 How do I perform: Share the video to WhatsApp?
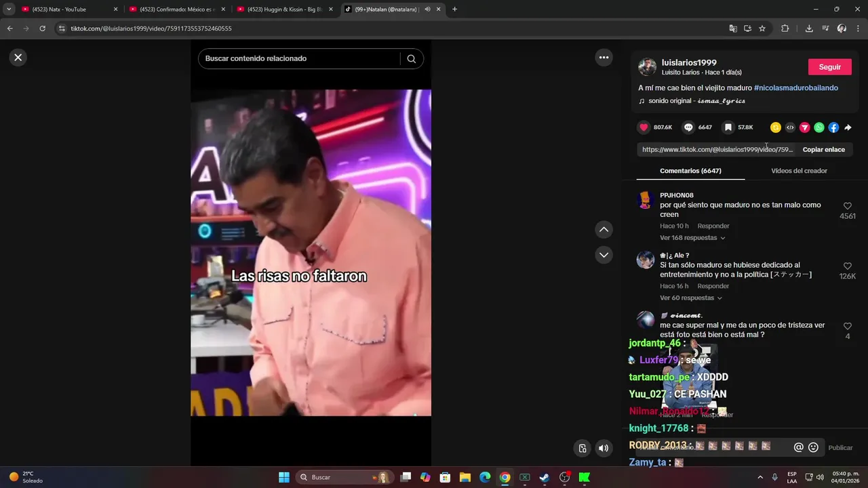(819, 127)
